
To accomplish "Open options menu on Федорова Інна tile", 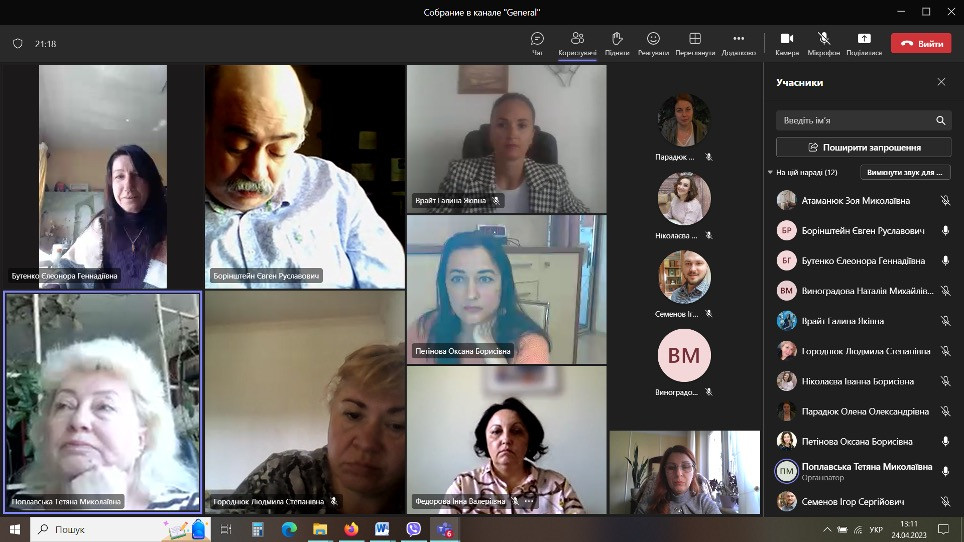I will pos(529,501).
